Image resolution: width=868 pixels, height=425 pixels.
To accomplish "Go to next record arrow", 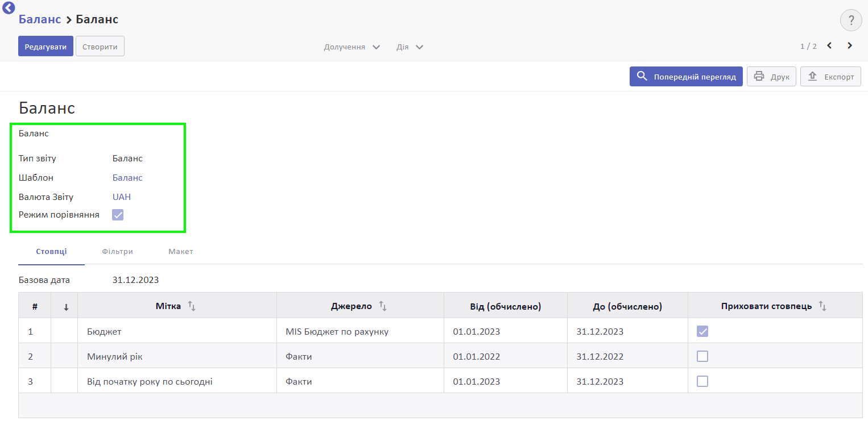I will pos(850,45).
